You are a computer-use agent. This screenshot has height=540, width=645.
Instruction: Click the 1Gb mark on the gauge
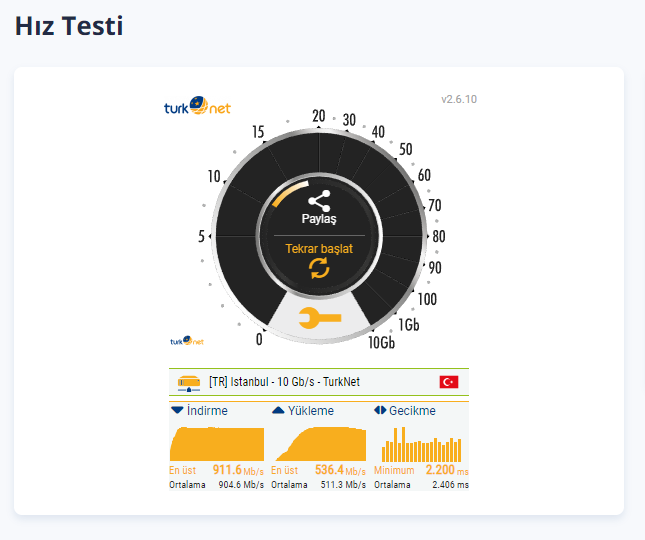point(409,325)
